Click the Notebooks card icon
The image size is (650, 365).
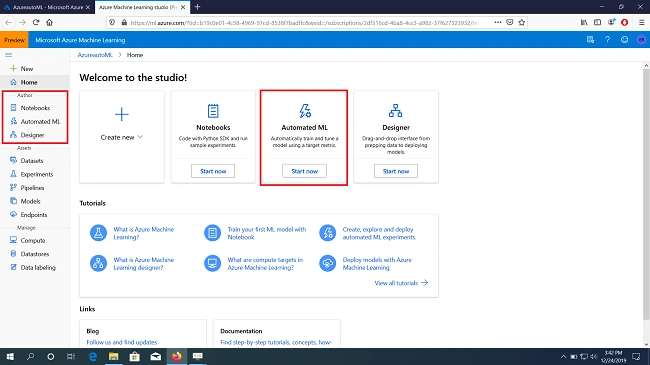[x=213, y=111]
